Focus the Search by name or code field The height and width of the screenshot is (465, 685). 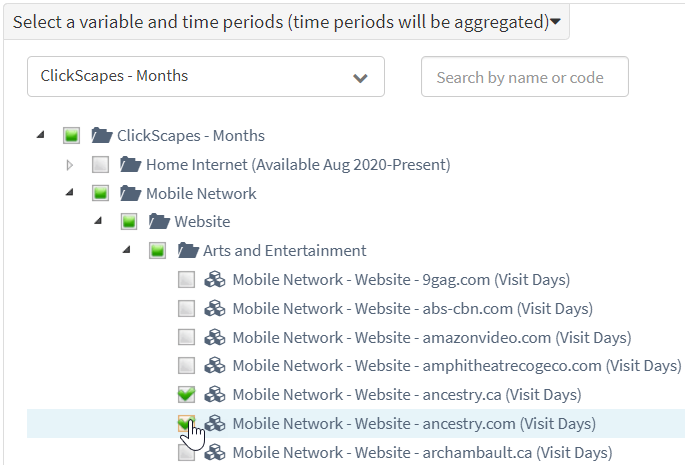(525, 76)
